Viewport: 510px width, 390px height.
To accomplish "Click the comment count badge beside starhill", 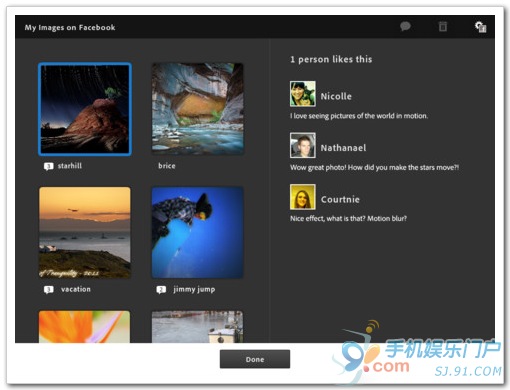I will pos(49,166).
